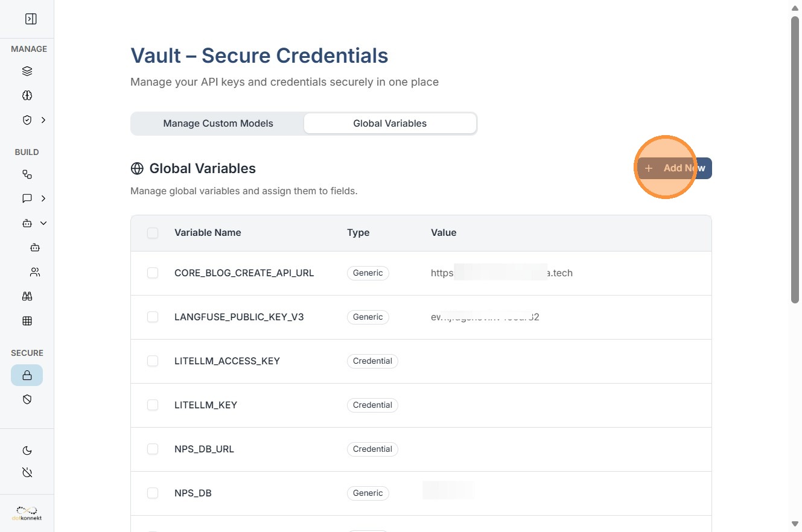Expand the collapsed sidebar panel

pyautogui.click(x=31, y=19)
